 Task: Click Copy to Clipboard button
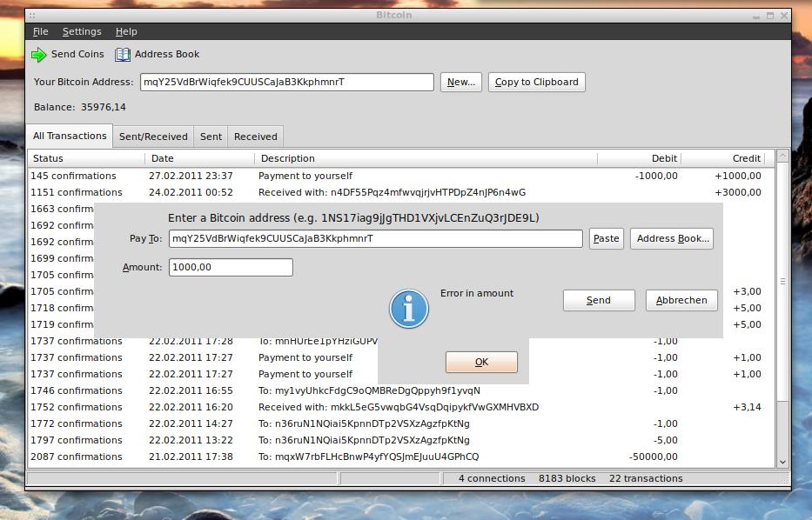tap(536, 83)
